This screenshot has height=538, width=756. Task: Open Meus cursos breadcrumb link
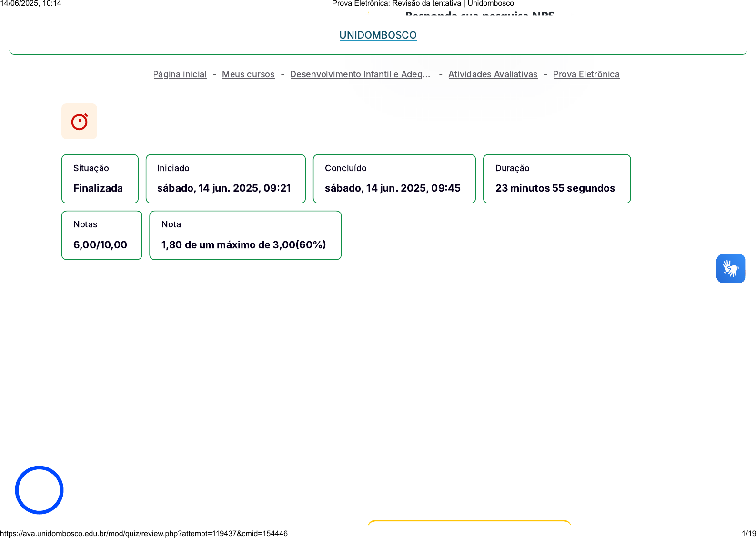pyautogui.click(x=248, y=74)
